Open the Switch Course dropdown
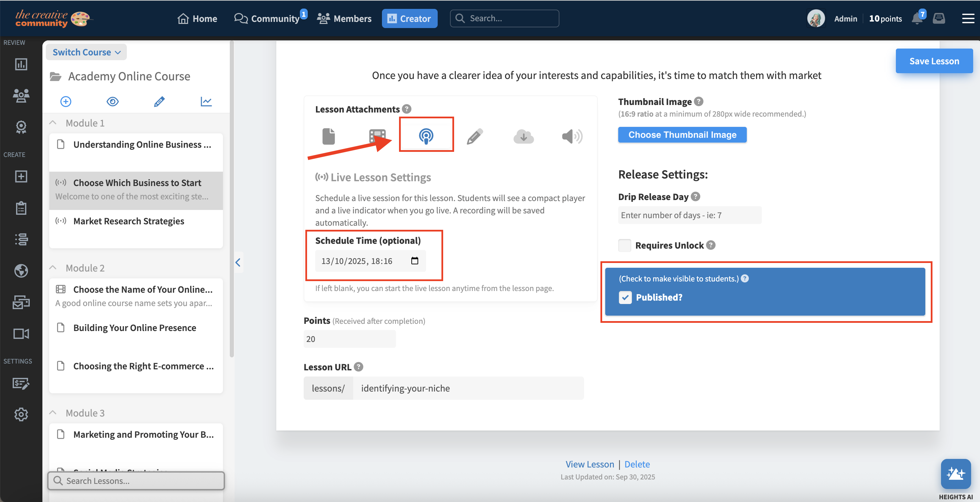This screenshot has width=980, height=502. (87, 52)
